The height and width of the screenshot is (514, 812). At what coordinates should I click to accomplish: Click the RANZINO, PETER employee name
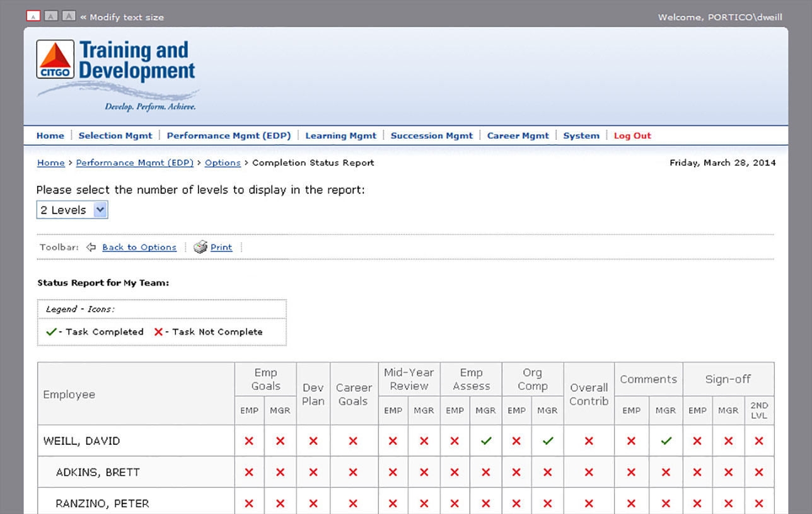pos(102,503)
